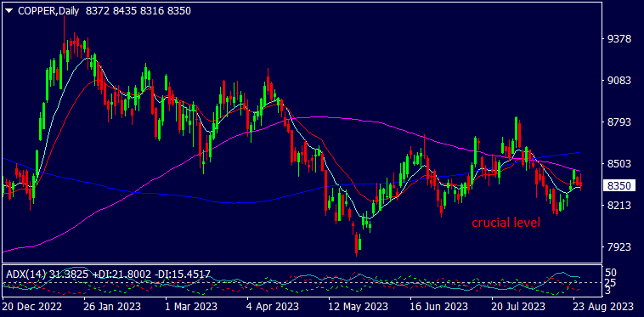The width and height of the screenshot is (644, 317).
Task: Click the 9378 price axis label
Action: (x=619, y=39)
